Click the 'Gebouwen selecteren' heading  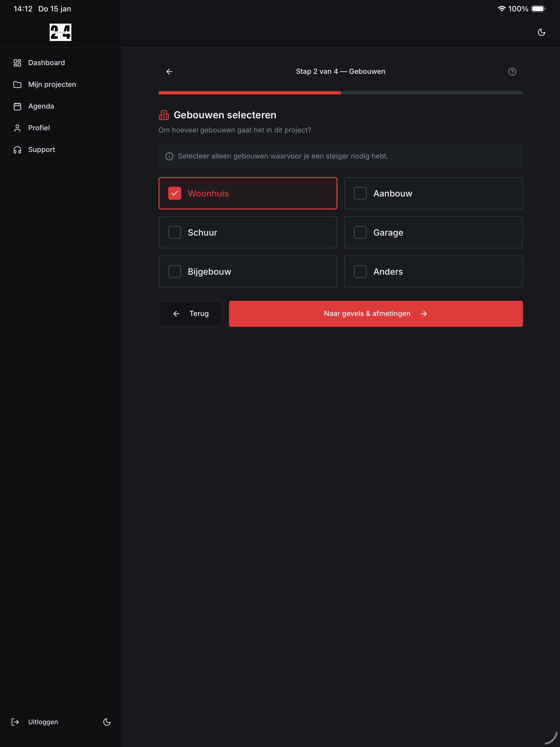[225, 115]
